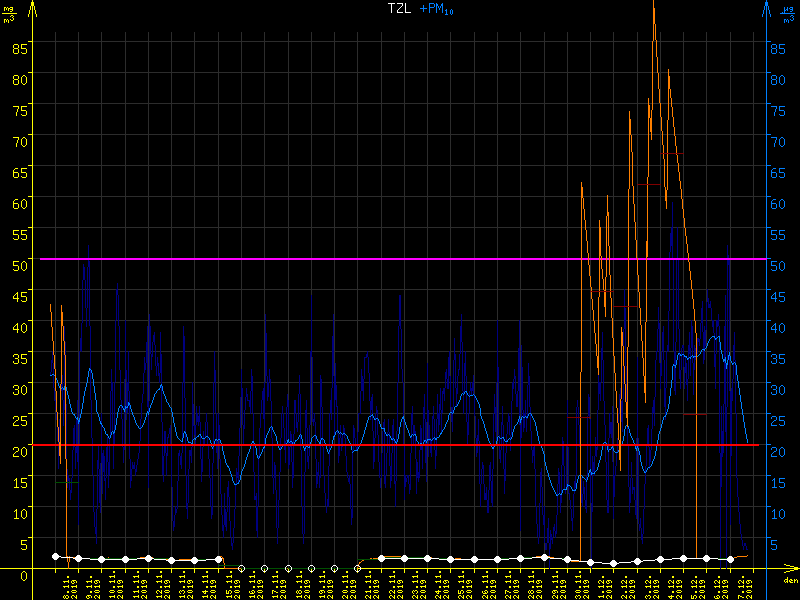Click the first white data point marker
800x600 pixels.
point(56,556)
